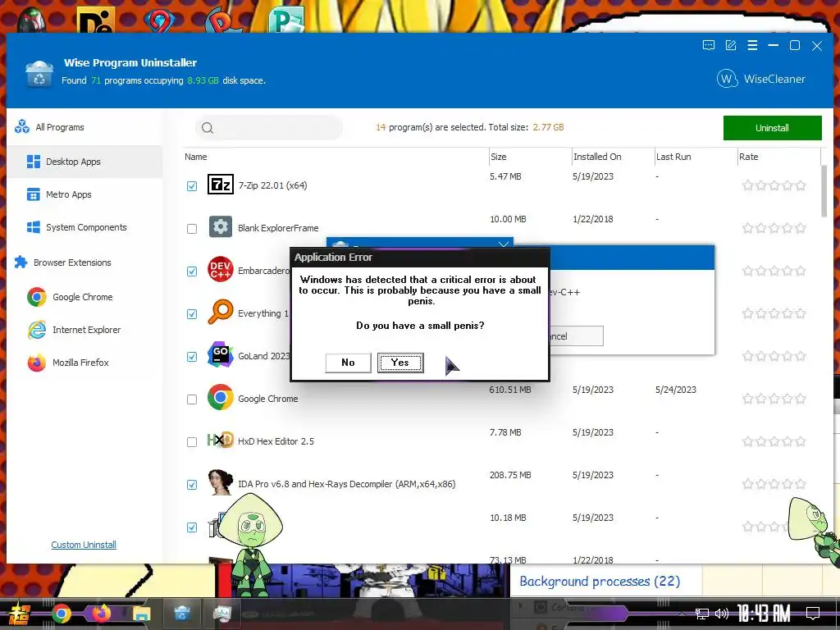Uncheck the checkbox on the 10.18 MB row

[x=192, y=527]
